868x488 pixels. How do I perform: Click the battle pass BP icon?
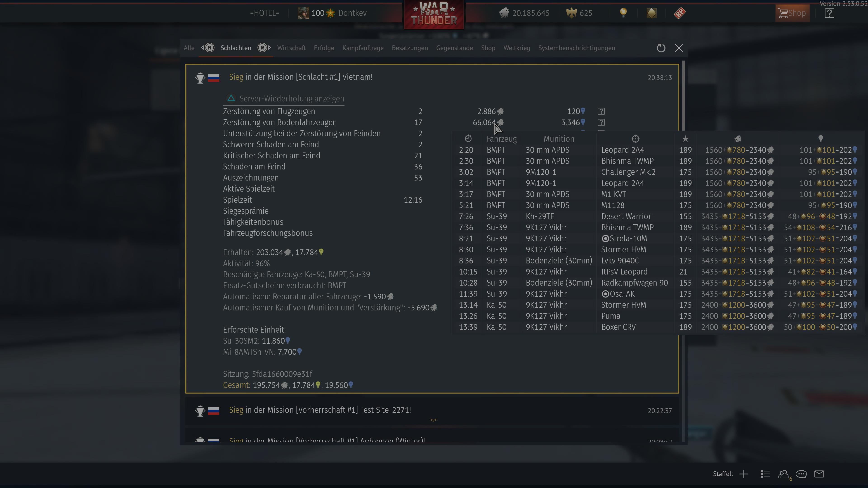tap(680, 13)
